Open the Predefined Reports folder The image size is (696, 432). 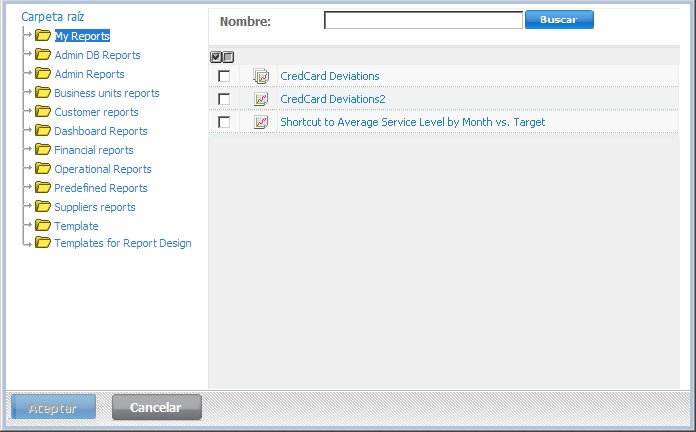[101, 188]
